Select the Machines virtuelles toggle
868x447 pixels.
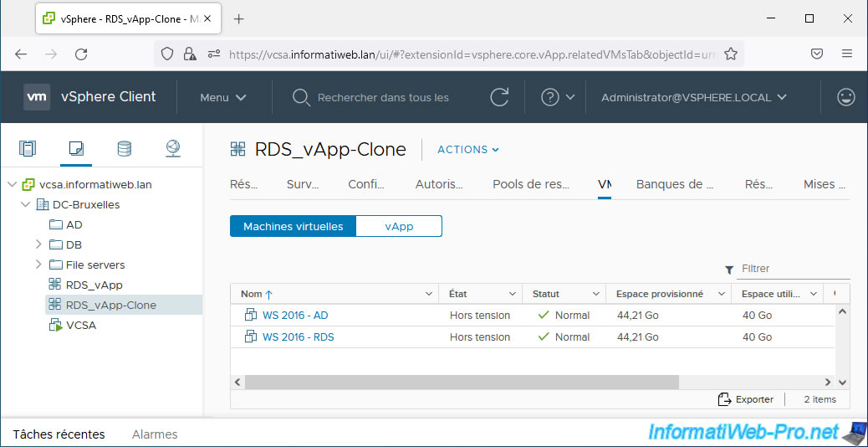tap(293, 226)
